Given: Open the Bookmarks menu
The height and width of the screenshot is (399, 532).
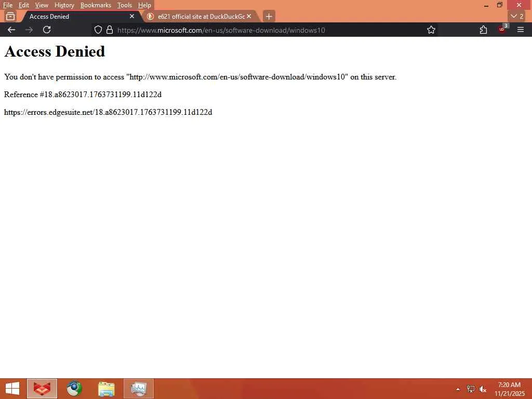Looking at the screenshot, I should pyautogui.click(x=96, y=5).
